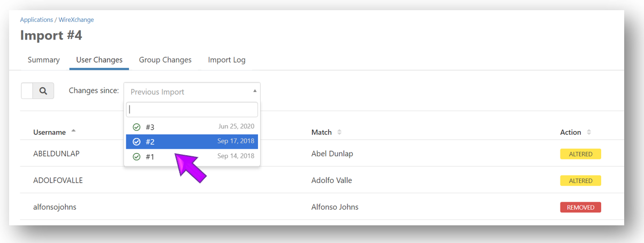Click the check-circle icon beside import #3

tap(137, 127)
